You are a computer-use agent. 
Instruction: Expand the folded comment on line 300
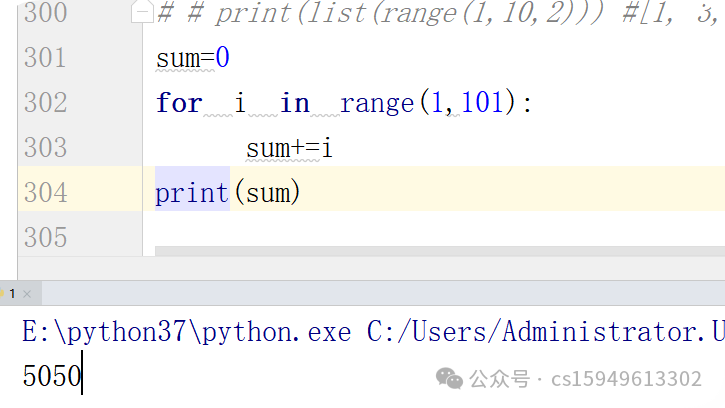[x=142, y=12]
